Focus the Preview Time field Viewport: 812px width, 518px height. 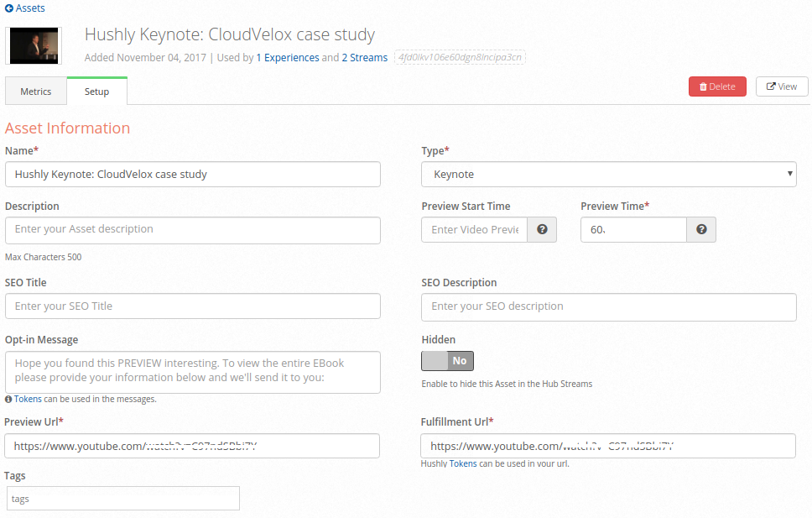(633, 230)
